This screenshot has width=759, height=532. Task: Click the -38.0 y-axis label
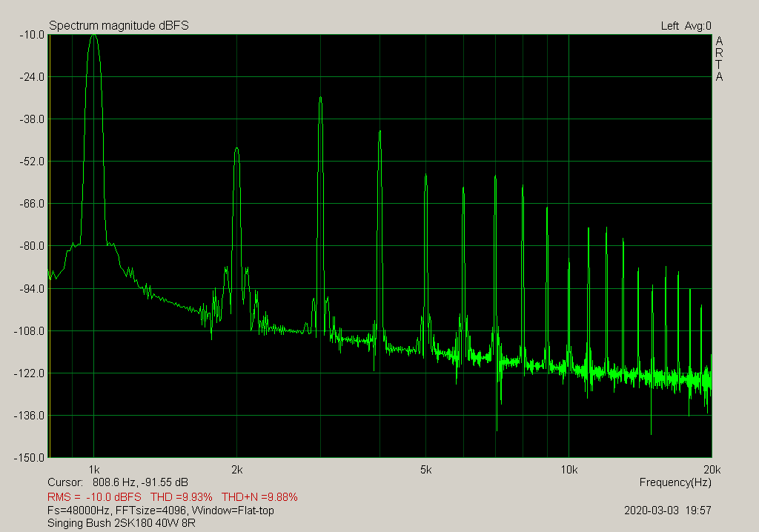(x=32, y=119)
